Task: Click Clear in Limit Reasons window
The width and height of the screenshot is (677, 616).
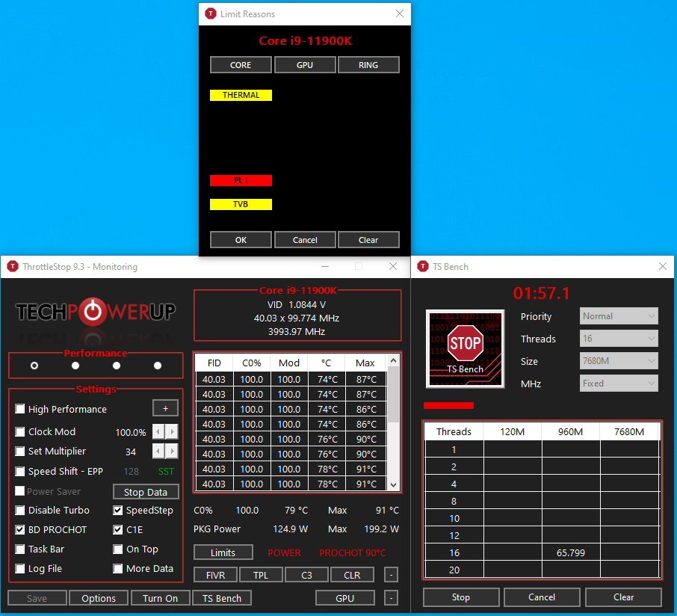Action: [368, 240]
